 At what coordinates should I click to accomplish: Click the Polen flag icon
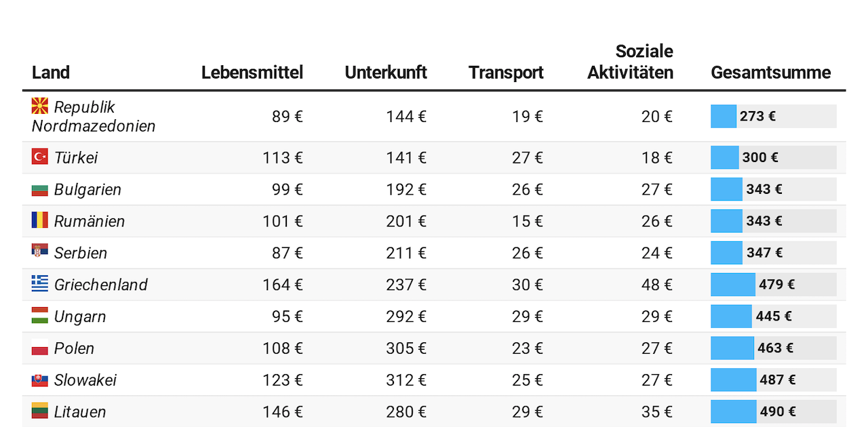point(40,348)
